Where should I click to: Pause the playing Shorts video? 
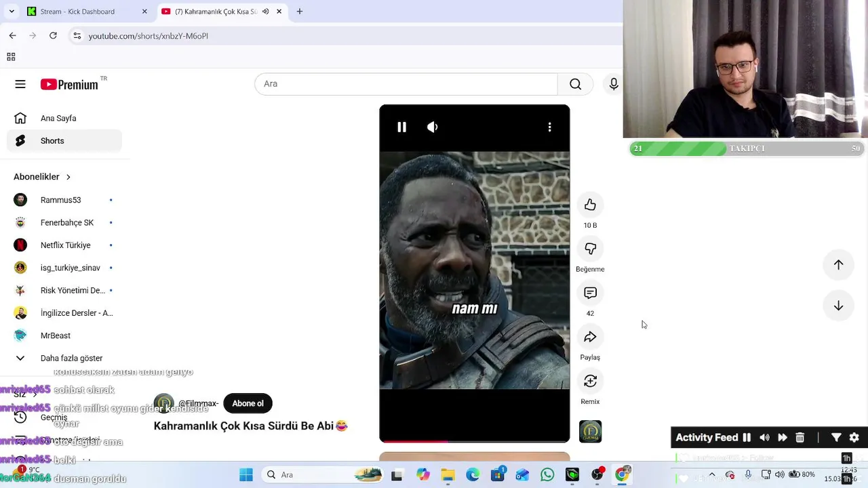[x=401, y=127]
